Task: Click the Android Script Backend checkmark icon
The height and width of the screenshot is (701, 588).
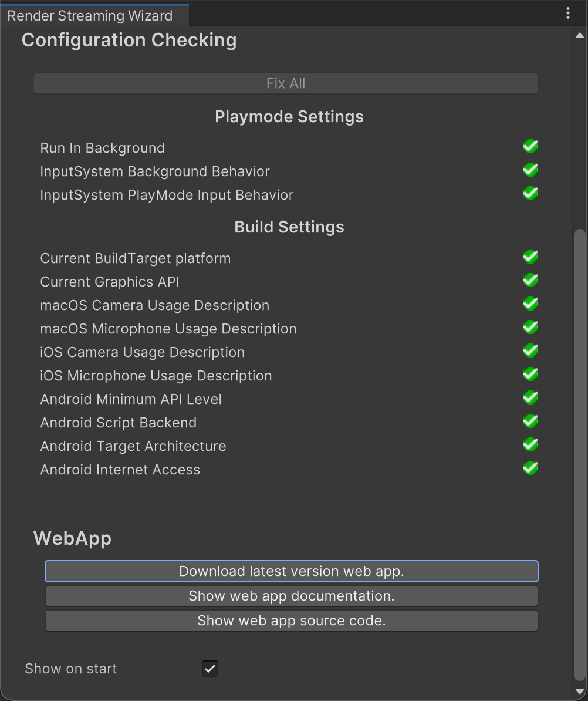Action: coord(530,422)
